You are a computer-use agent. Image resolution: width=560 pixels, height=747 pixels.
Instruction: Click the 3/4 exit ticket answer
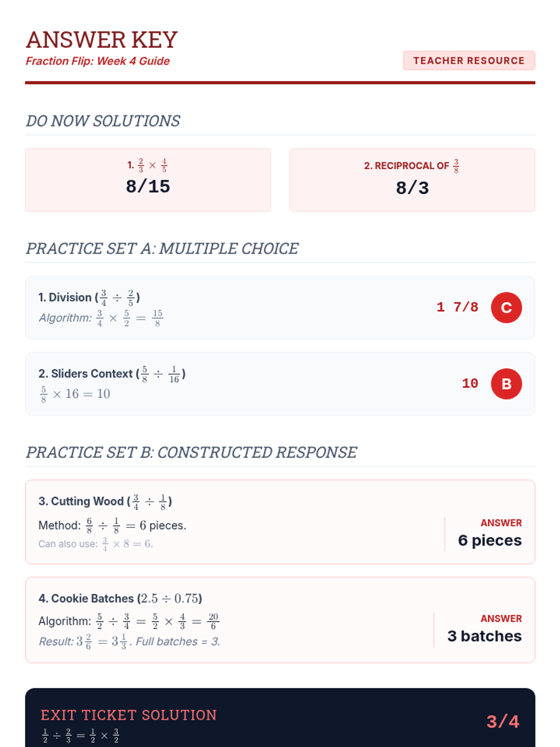[x=503, y=721]
